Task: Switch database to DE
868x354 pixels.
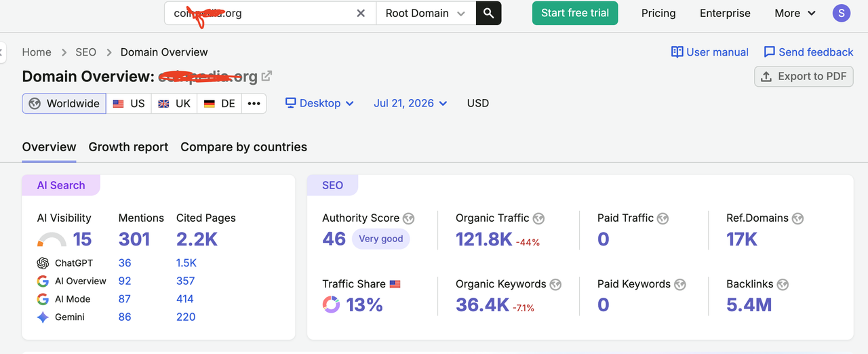Action: [x=220, y=104]
